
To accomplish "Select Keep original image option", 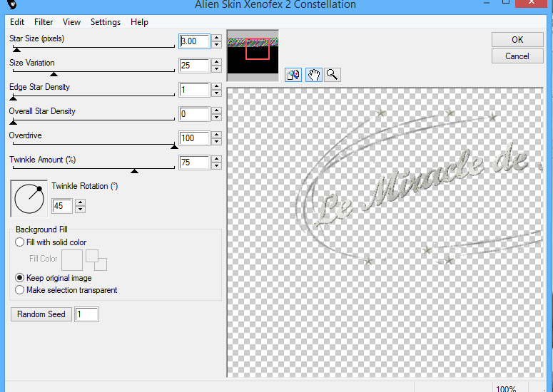I will click(20, 278).
